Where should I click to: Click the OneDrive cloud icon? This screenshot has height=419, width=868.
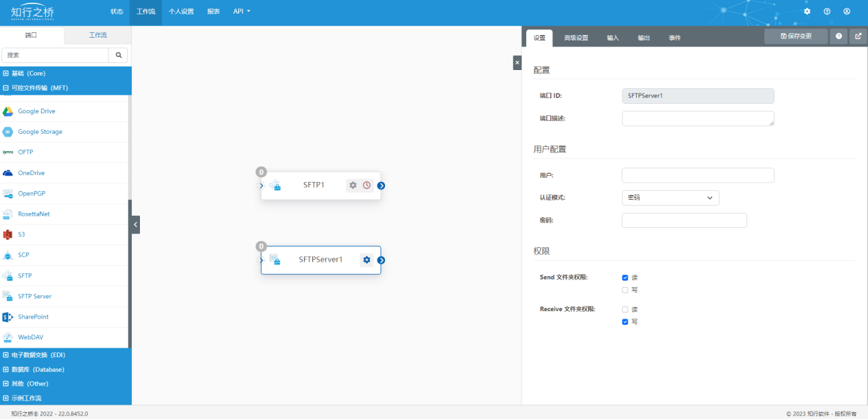pos(8,173)
